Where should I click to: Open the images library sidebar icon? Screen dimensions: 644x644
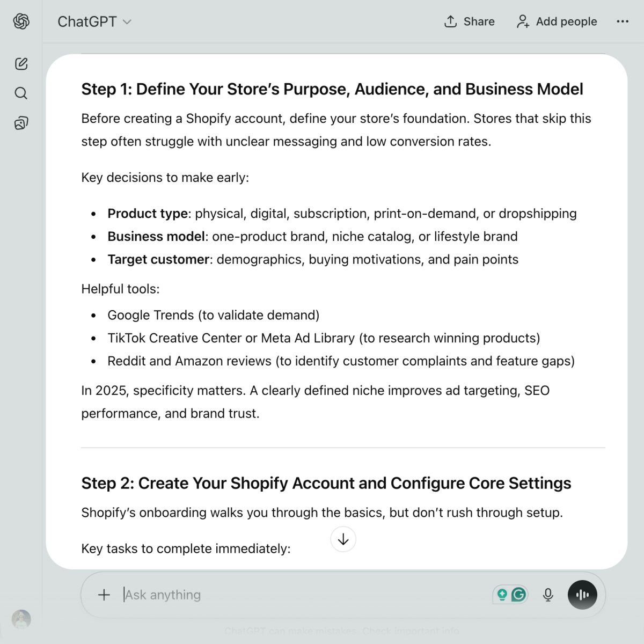point(21,123)
